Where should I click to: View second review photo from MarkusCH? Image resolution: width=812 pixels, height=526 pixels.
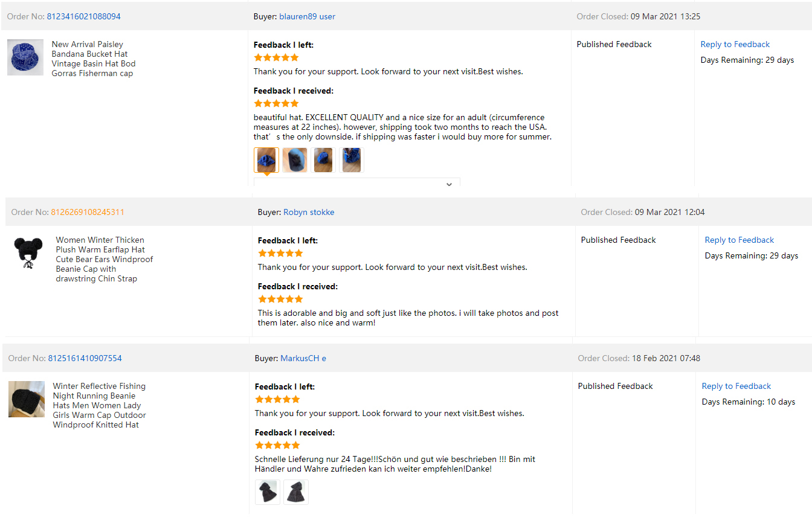click(296, 492)
